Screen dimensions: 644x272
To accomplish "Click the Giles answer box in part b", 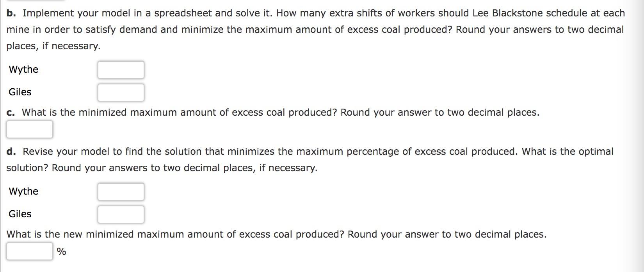I will point(121,92).
